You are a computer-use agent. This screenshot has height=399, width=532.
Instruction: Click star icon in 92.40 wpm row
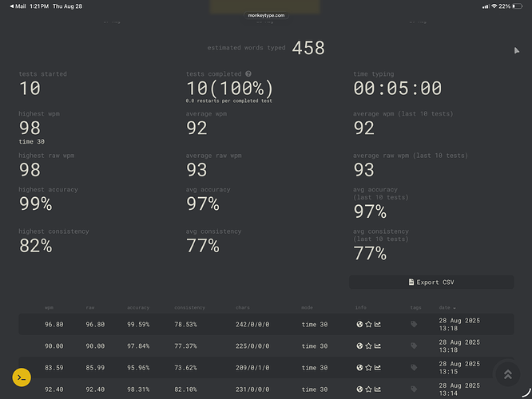click(368, 389)
